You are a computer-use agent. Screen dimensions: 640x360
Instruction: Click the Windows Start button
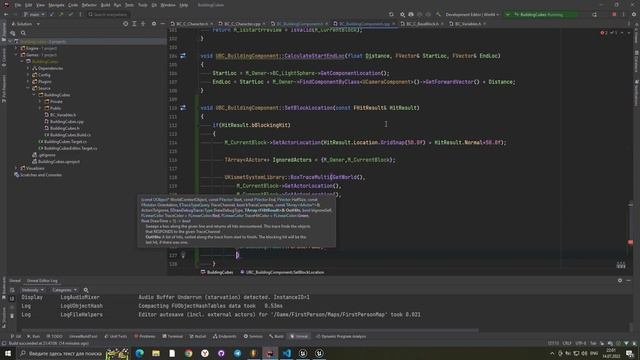(7, 353)
